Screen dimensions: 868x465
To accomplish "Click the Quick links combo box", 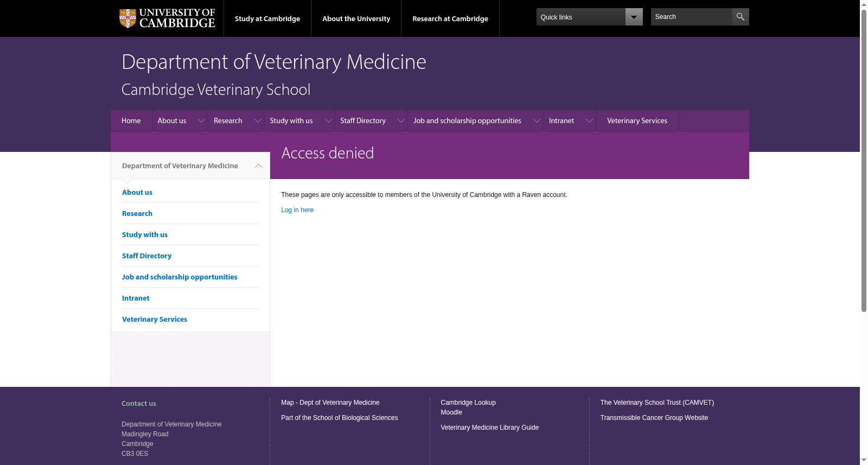I will click(589, 17).
